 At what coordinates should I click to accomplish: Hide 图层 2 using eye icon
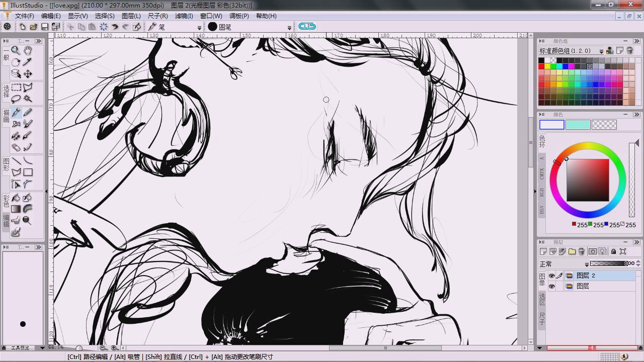tap(551, 276)
